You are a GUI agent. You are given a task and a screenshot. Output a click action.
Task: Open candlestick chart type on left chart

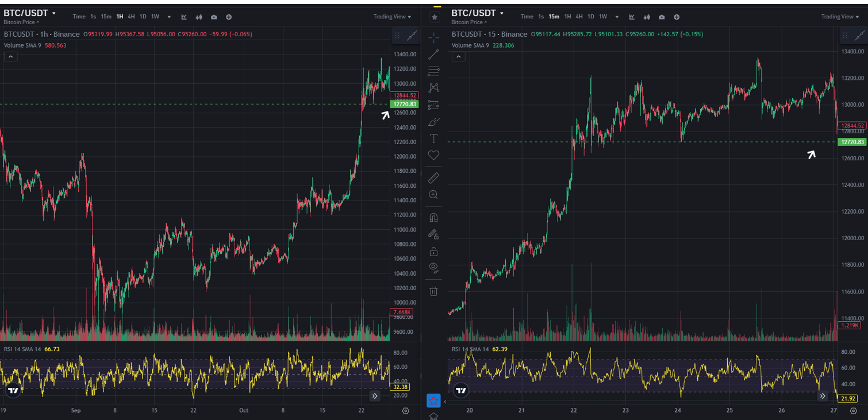tap(199, 17)
